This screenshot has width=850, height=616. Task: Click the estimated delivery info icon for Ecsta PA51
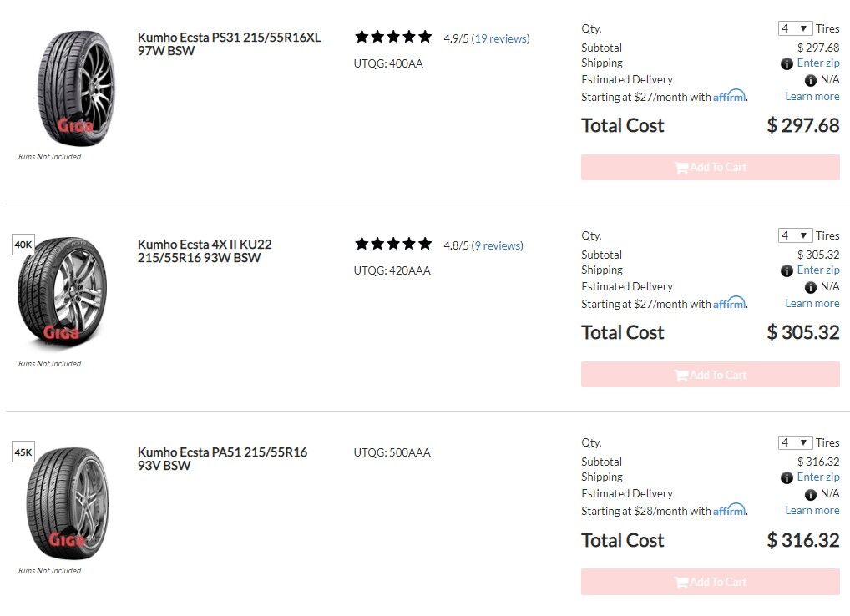pyautogui.click(x=809, y=493)
